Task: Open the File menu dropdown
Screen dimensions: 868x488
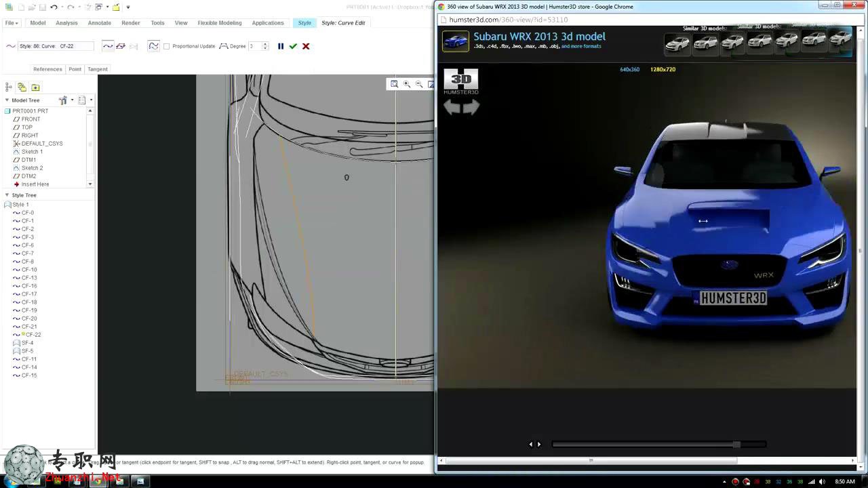Action: 12,23
